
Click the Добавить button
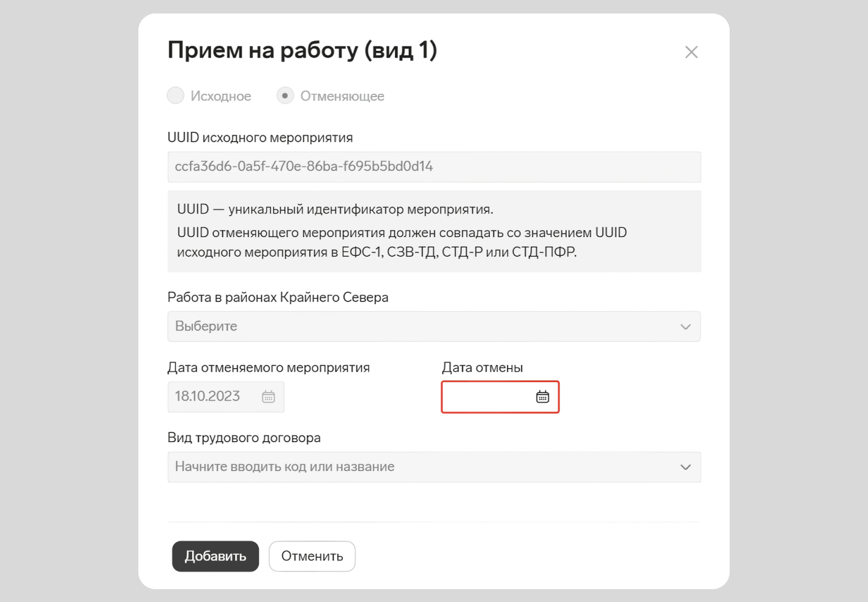coord(215,556)
